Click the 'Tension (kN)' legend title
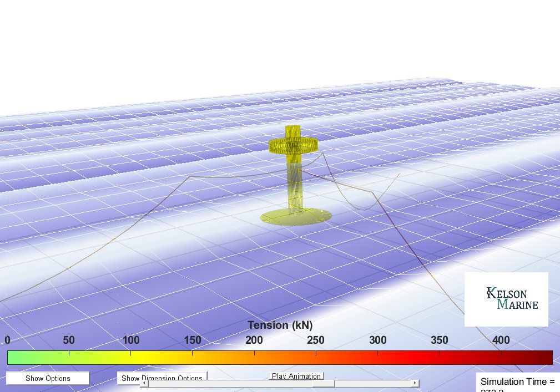Viewport: 560px width, 392px height. click(x=280, y=325)
